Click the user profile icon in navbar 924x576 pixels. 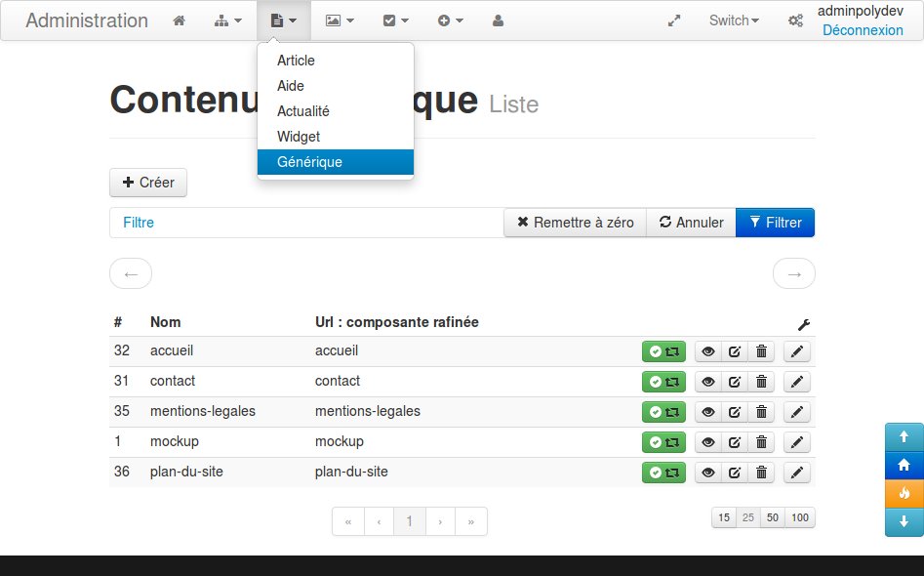(x=498, y=21)
